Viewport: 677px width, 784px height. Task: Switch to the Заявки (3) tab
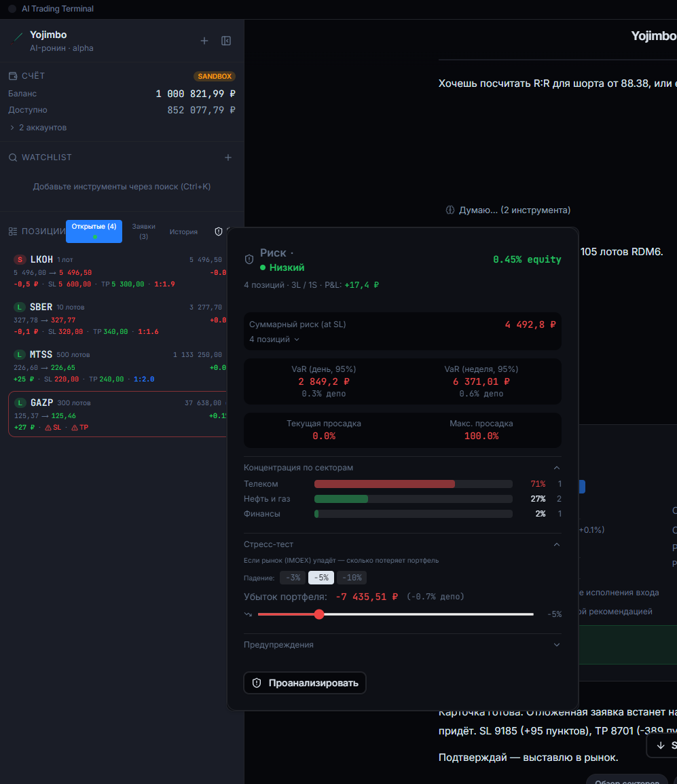143,231
